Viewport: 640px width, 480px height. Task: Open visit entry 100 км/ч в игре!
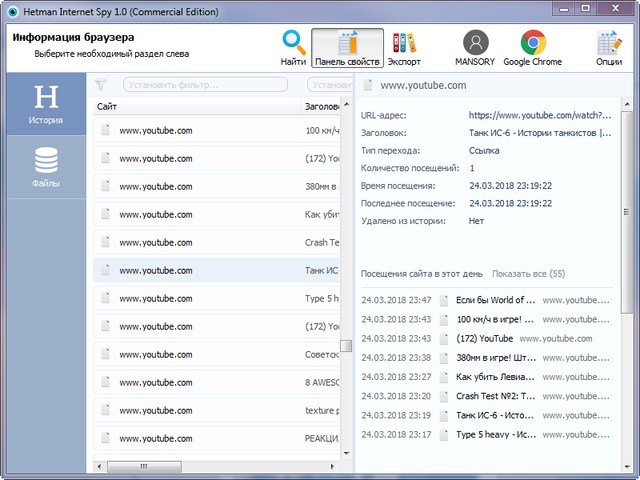click(x=495, y=319)
